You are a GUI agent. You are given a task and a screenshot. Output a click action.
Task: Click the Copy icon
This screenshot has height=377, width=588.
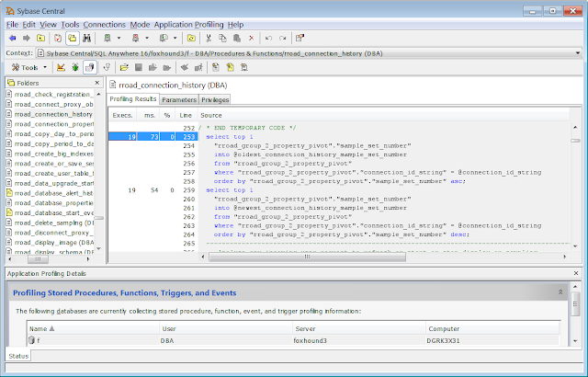coord(222,38)
